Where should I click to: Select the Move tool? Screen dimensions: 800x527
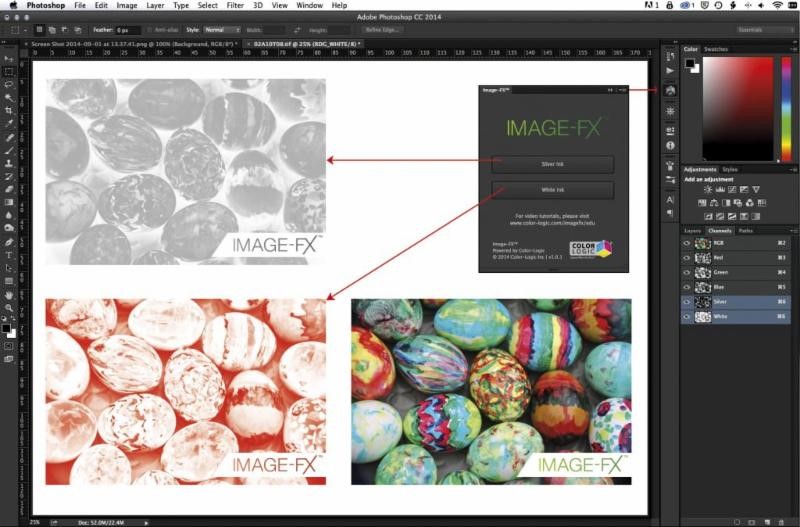tap(9, 59)
